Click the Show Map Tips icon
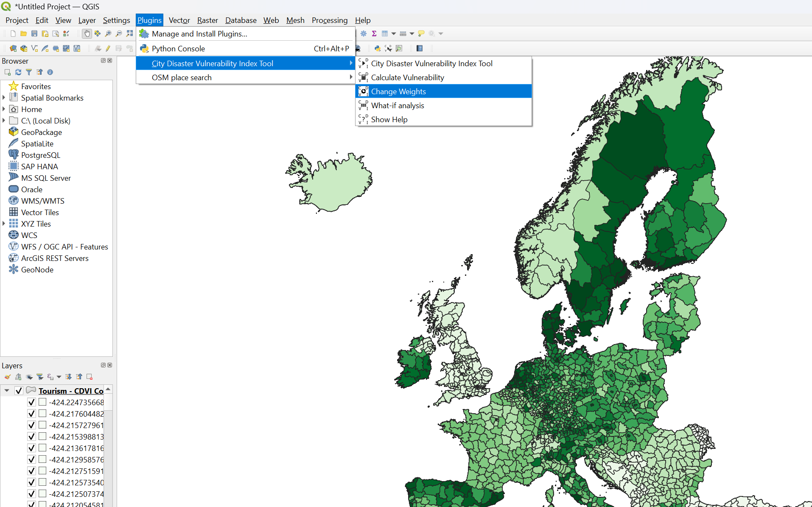 [x=421, y=34]
